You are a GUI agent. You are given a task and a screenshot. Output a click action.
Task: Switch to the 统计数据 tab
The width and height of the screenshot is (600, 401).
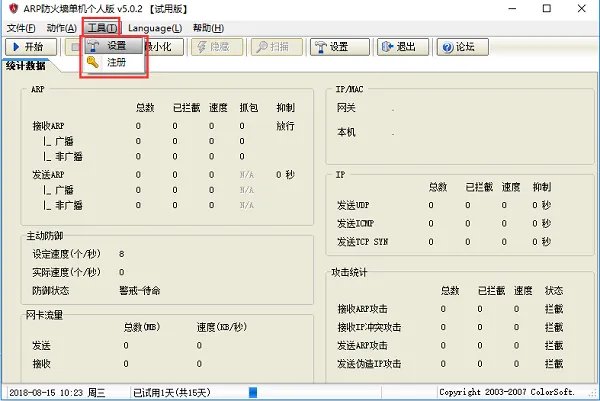[29, 67]
